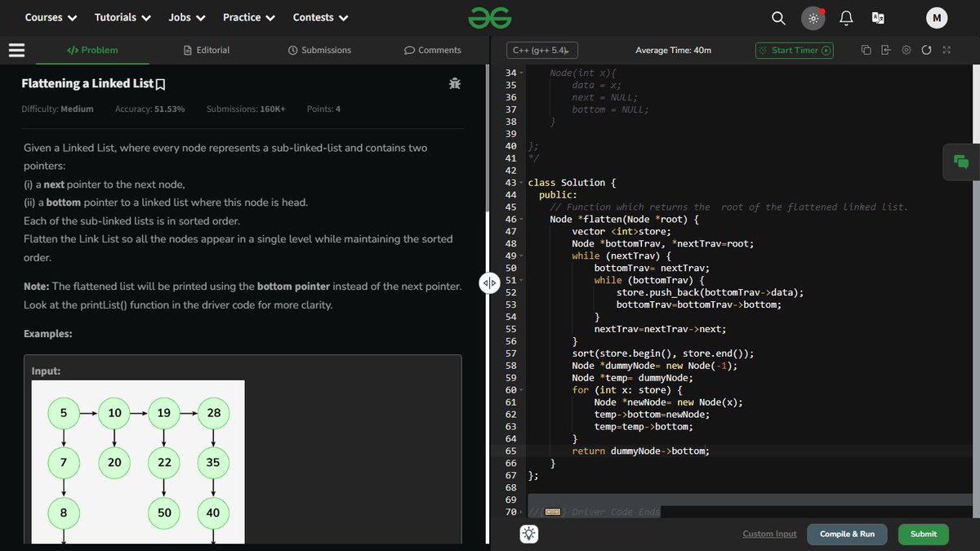Viewport: 980px width, 551px height.
Task: Click the linked list example image
Action: click(138, 462)
